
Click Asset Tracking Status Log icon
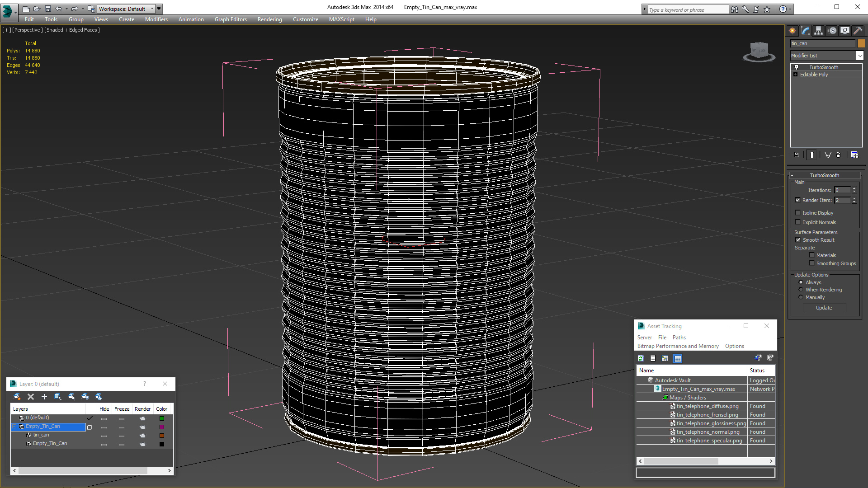[653, 358]
